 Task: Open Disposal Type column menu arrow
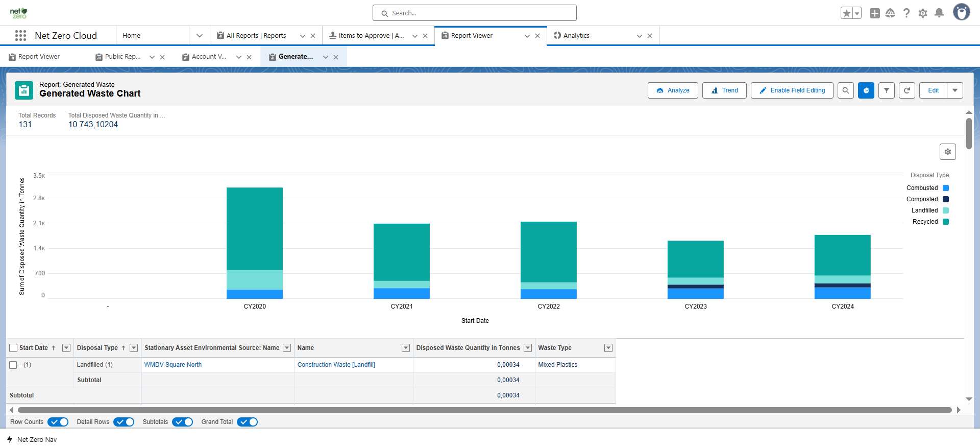pyautogui.click(x=134, y=348)
